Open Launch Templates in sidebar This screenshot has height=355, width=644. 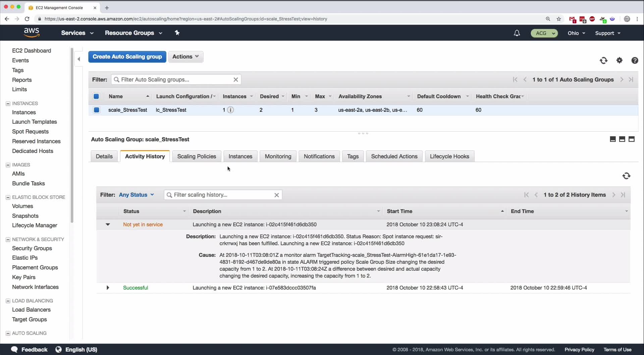[x=34, y=122]
